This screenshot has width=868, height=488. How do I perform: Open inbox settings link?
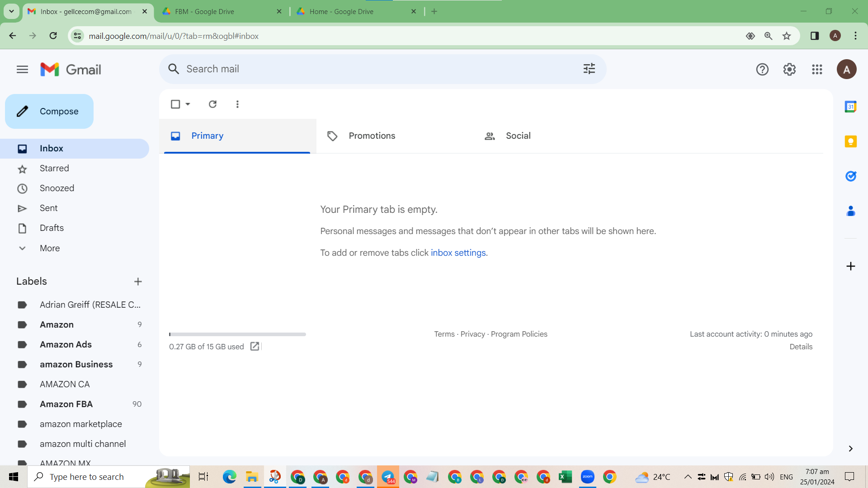[x=458, y=253]
